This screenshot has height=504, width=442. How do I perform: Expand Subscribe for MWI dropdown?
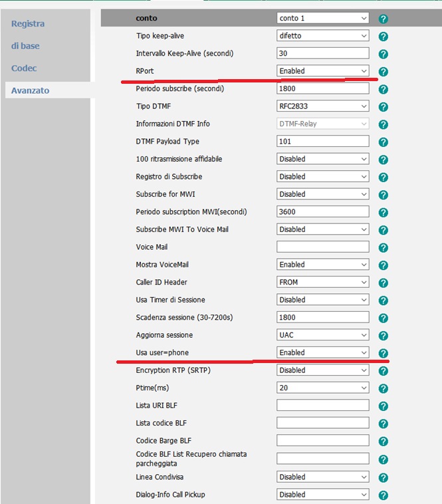coord(323,194)
